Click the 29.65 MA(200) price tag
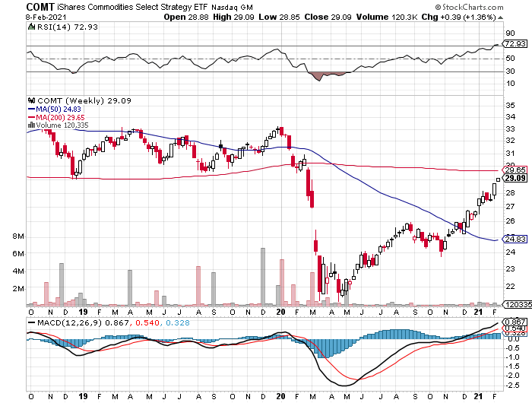 point(515,170)
